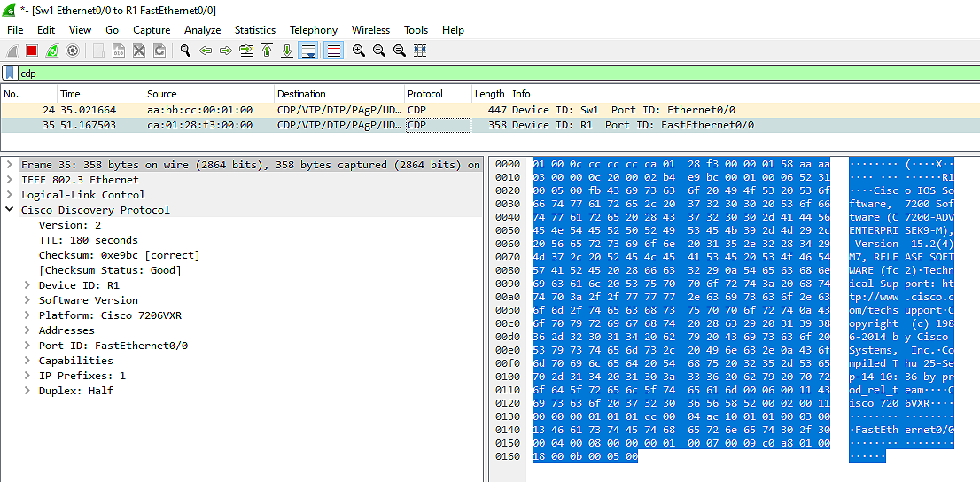
Task: Expand the Device ID: R1 field
Action: [27, 285]
